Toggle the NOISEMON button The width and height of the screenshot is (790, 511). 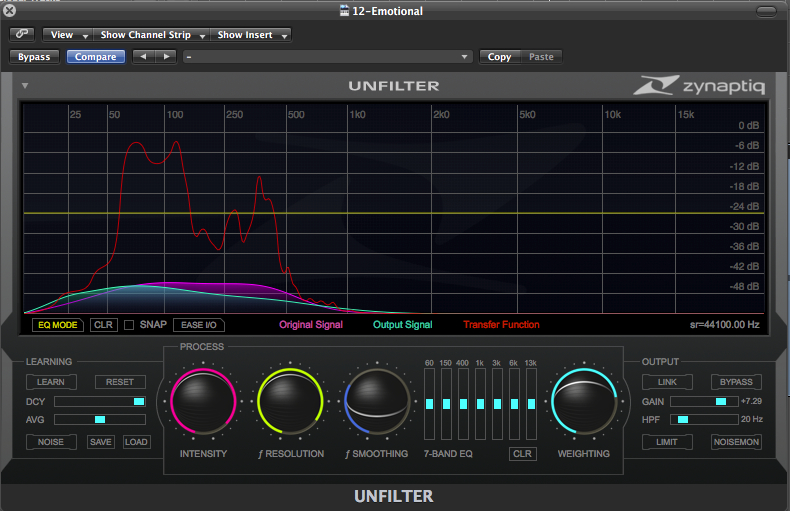pos(736,442)
